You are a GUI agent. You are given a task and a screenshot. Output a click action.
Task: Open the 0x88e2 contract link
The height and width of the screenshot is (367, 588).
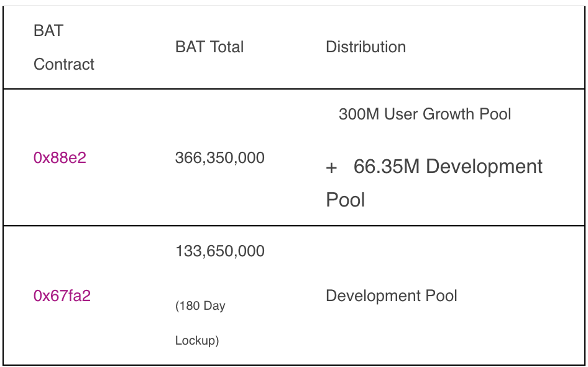click(x=60, y=158)
